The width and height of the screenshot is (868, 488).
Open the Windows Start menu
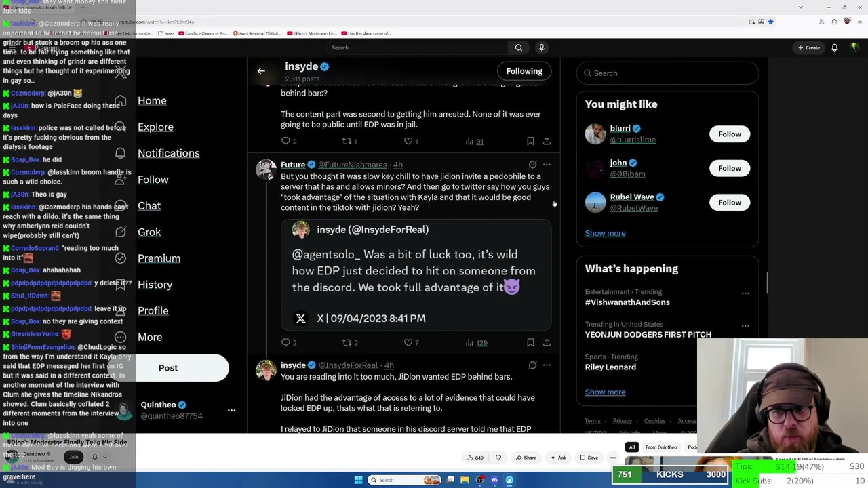tap(359, 480)
